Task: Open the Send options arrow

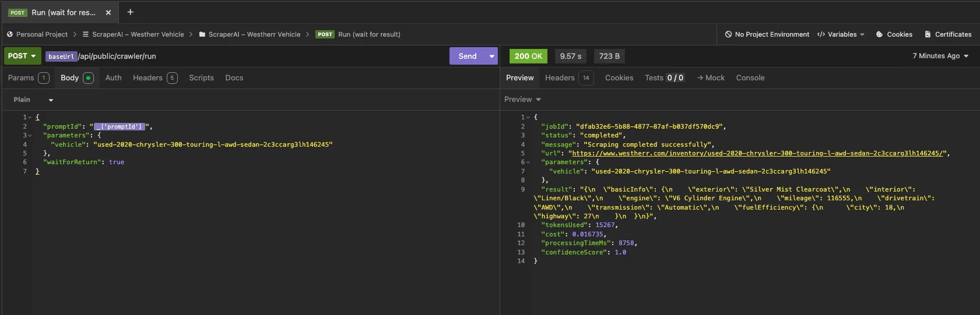Action: (x=492, y=56)
